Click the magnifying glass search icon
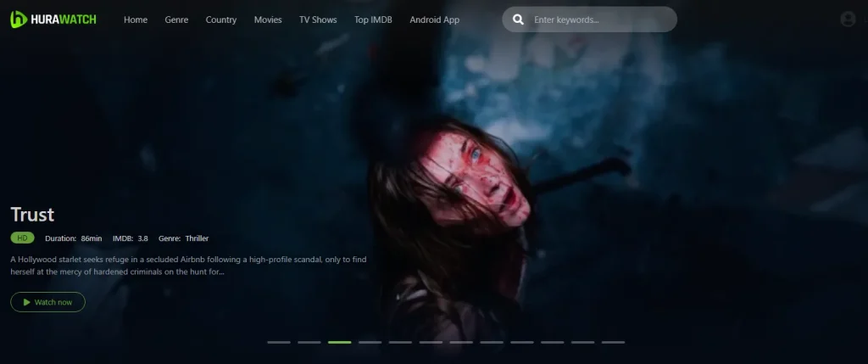The width and height of the screenshot is (868, 364). [x=517, y=20]
